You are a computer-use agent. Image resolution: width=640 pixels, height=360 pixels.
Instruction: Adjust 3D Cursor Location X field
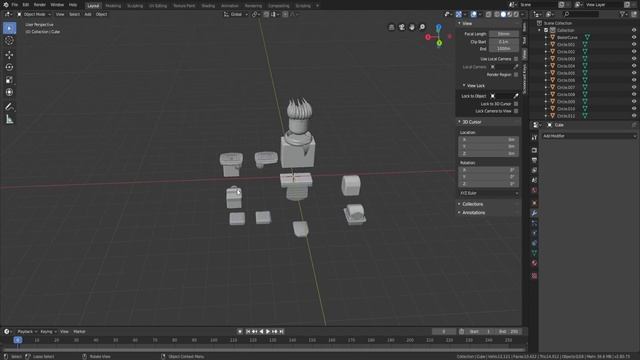coord(489,140)
